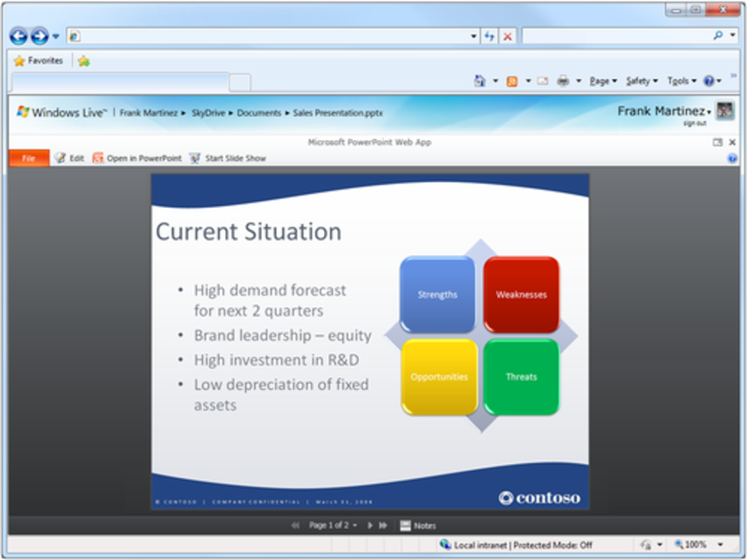Click the red Stop loading icon
Screen dimensions: 747x560
pyautogui.click(x=508, y=36)
